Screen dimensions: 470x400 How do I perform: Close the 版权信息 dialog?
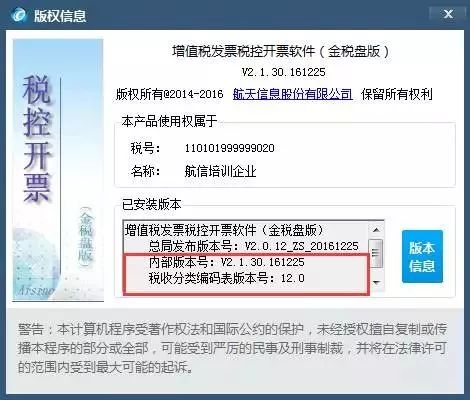click(448, 14)
